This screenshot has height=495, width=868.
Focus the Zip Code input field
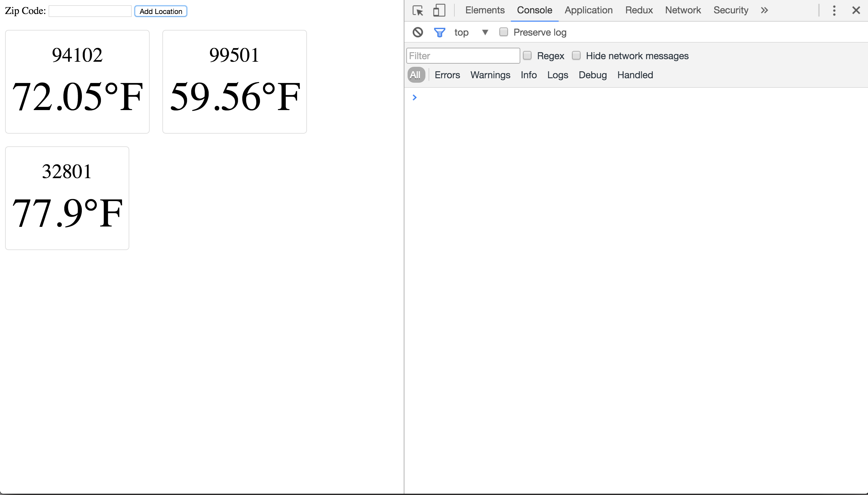pyautogui.click(x=90, y=11)
